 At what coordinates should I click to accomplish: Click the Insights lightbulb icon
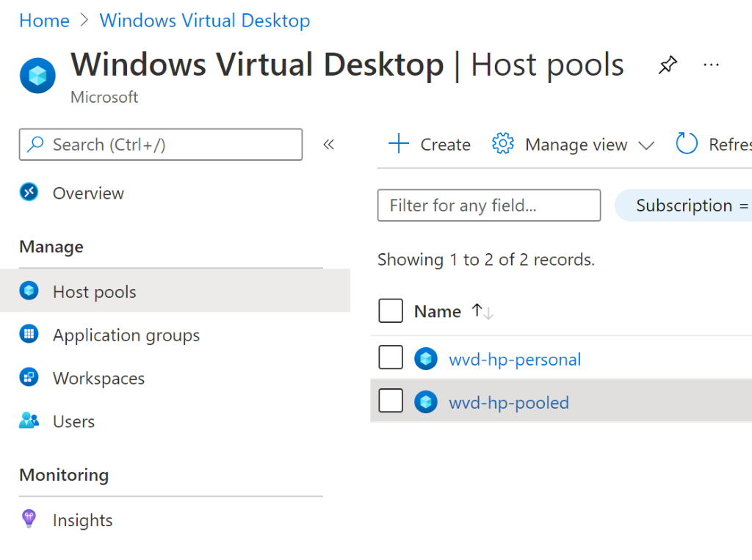tap(29, 519)
